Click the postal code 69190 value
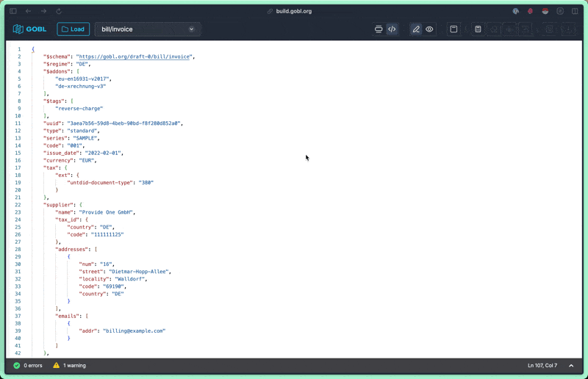 (113, 286)
